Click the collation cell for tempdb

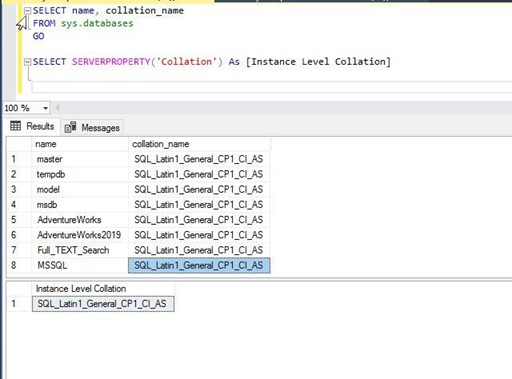(199, 174)
